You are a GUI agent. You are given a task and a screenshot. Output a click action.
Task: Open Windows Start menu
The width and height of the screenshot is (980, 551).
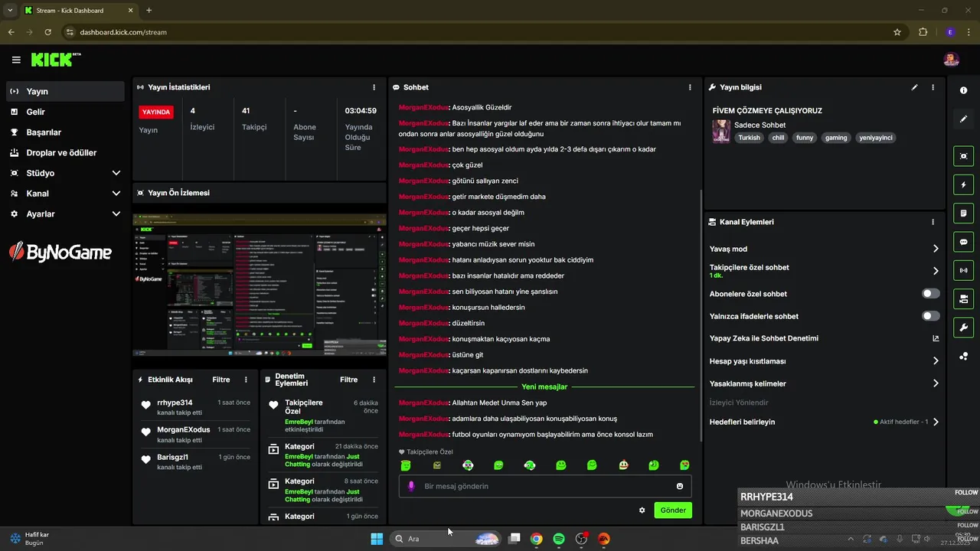pos(377,539)
